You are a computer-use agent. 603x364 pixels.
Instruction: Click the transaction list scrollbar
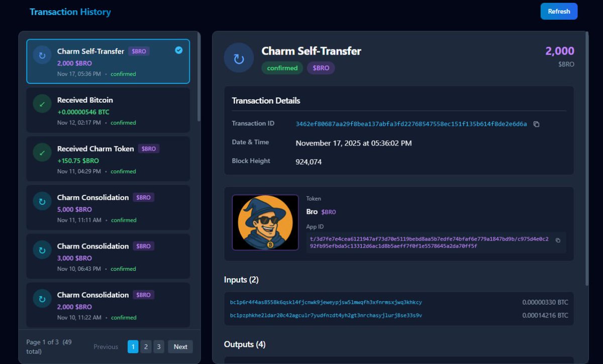199,78
